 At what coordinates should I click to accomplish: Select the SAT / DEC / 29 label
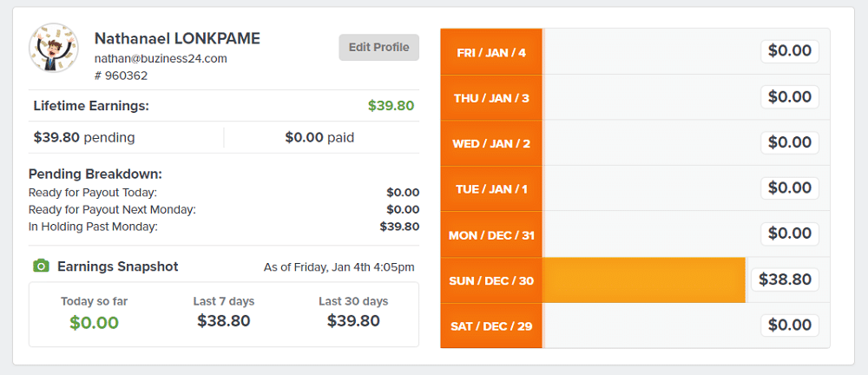(491, 326)
